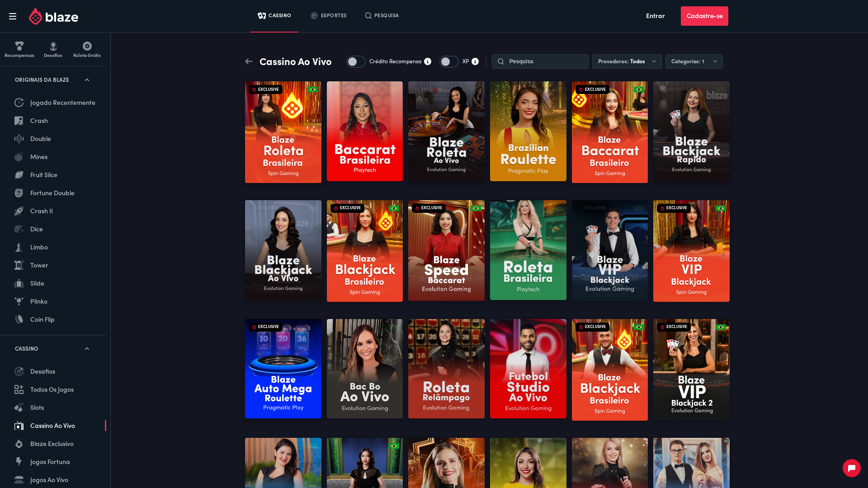This screenshot has height=488, width=868.
Task: Show info for Crédito Recompensa
Action: [x=428, y=61]
